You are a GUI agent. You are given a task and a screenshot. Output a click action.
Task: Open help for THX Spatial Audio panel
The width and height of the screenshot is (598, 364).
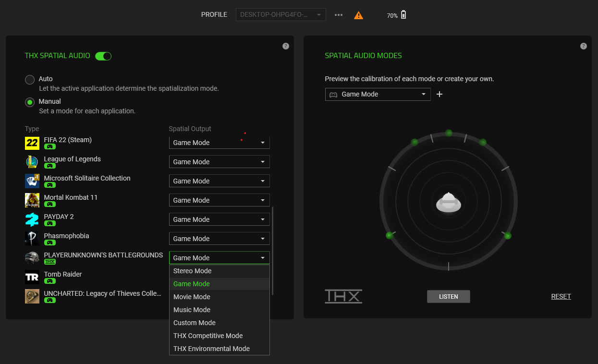286,46
